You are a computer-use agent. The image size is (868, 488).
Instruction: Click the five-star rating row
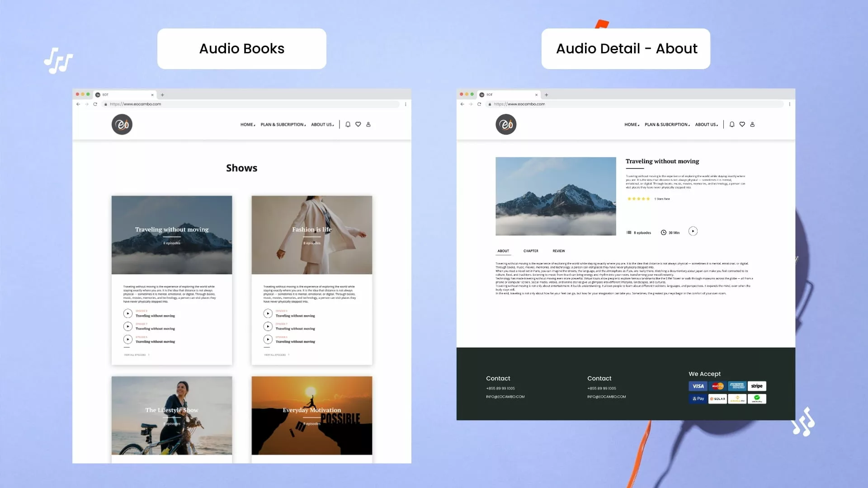tap(638, 199)
